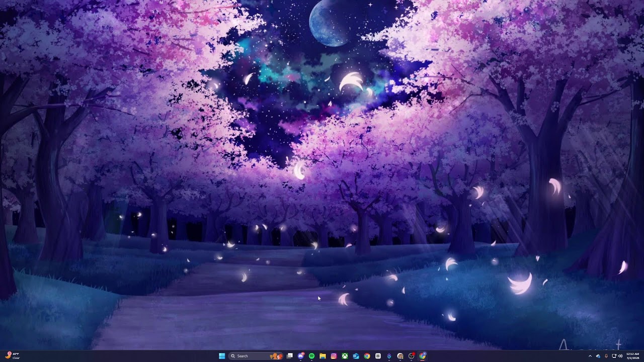Open the CapCut taskbar icon
This screenshot has height=362, width=644.
coord(378,356)
